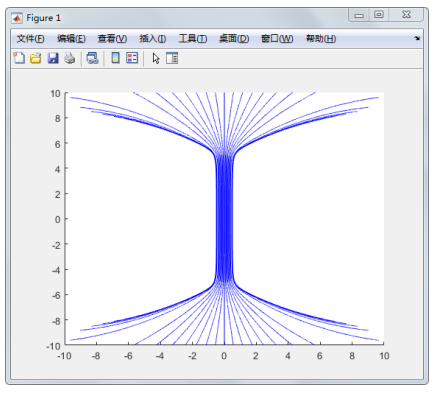
Task: Open file using the folder icon
Action: click(x=36, y=58)
